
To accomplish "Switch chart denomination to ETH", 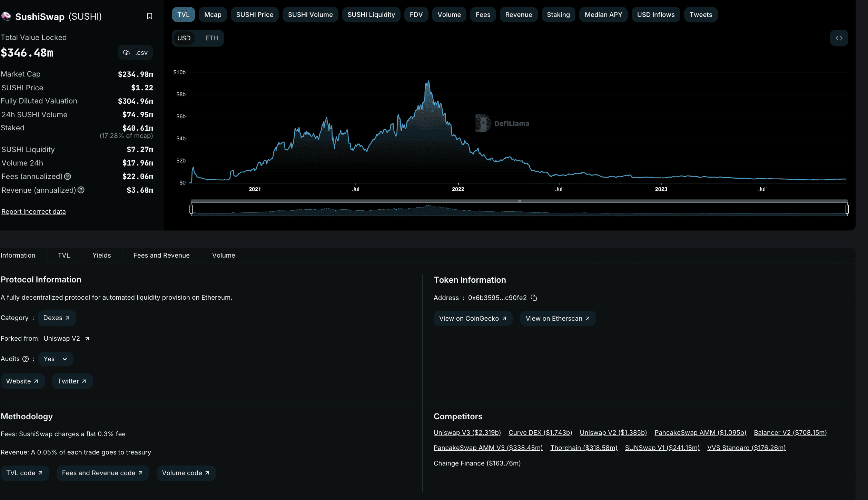I will [x=211, y=38].
